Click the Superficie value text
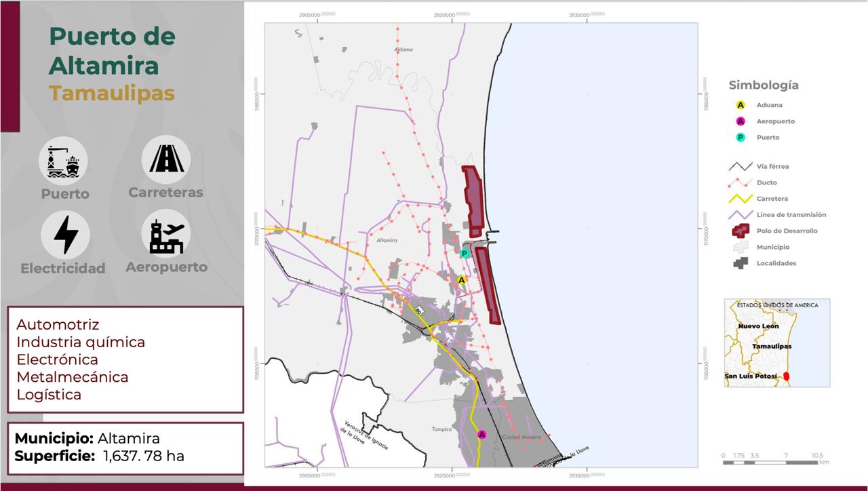This screenshot has width=868, height=491. [x=143, y=456]
